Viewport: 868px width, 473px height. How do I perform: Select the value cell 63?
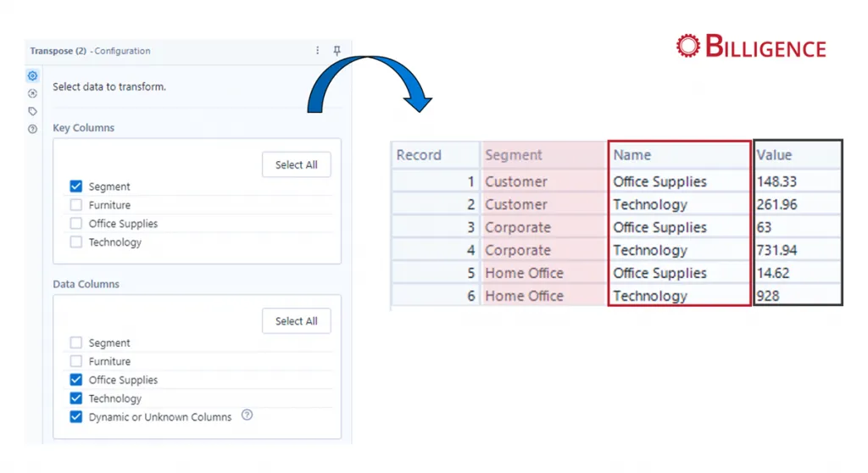[x=798, y=227]
